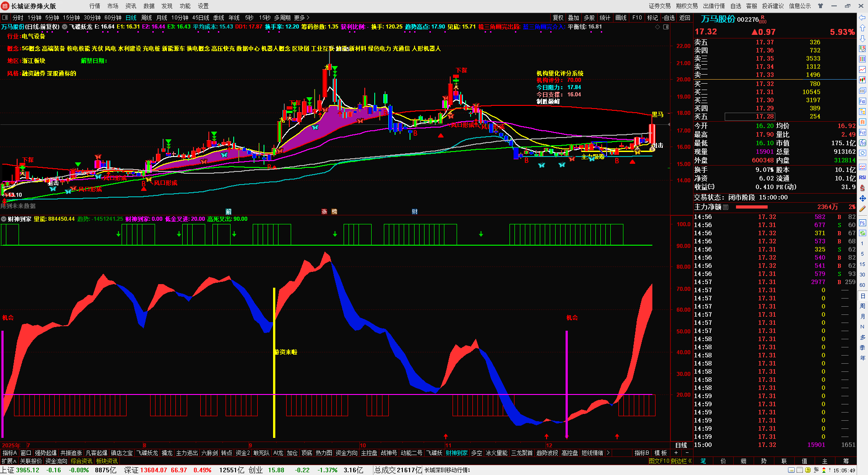Click the layout icon left of 分时
868x475 pixels.
[x=5, y=18]
